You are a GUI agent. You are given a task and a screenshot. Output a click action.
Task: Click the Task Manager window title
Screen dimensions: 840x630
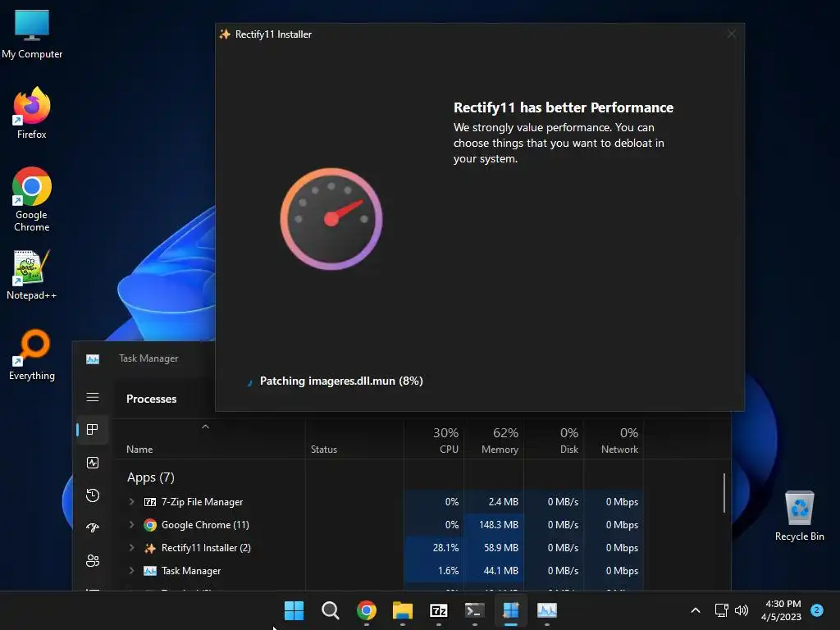pyautogui.click(x=148, y=358)
